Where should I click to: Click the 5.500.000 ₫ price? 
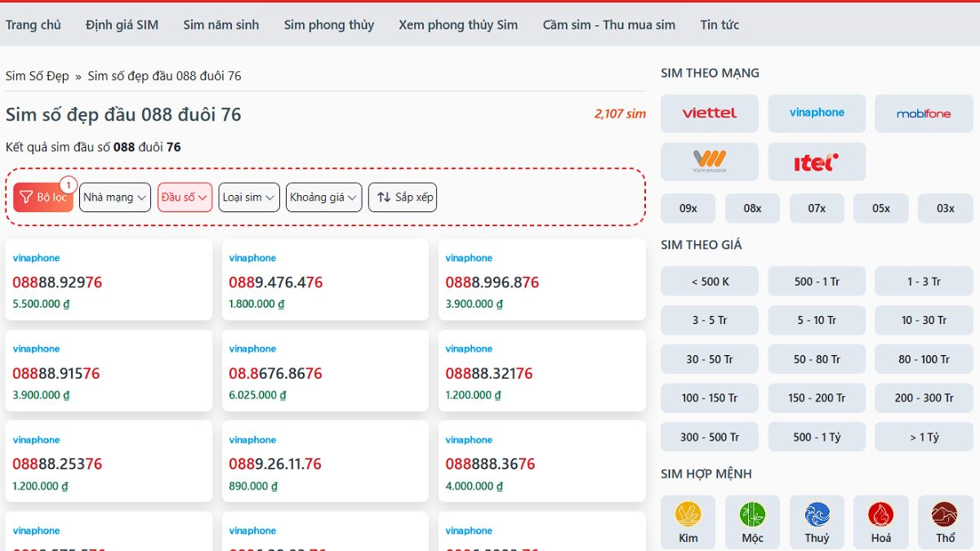41,304
